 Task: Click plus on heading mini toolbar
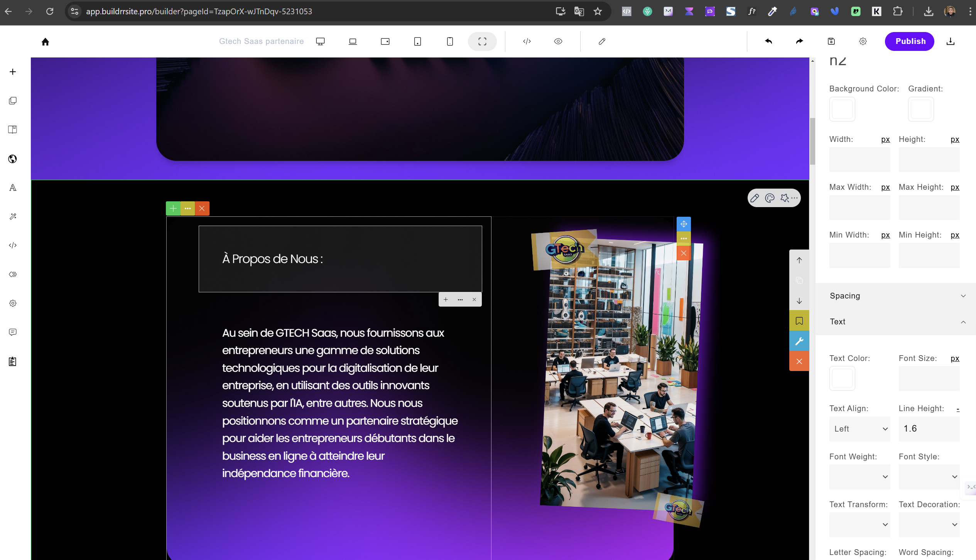446,299
